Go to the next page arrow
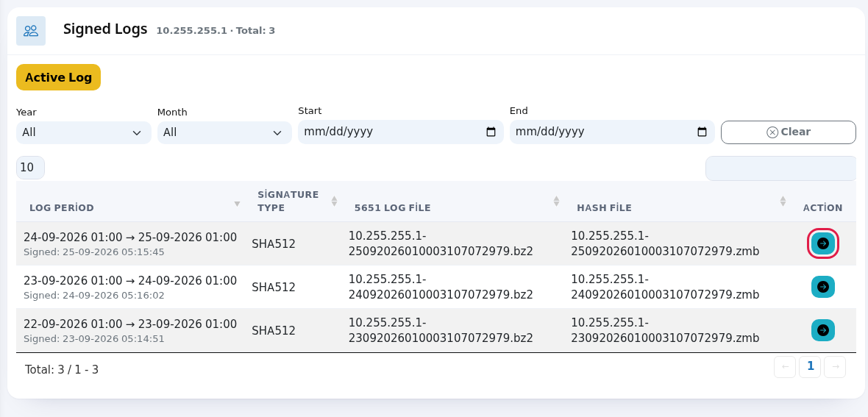Image resolution: width=868 pixels, height=417 pixels. (x=835, y=366)
